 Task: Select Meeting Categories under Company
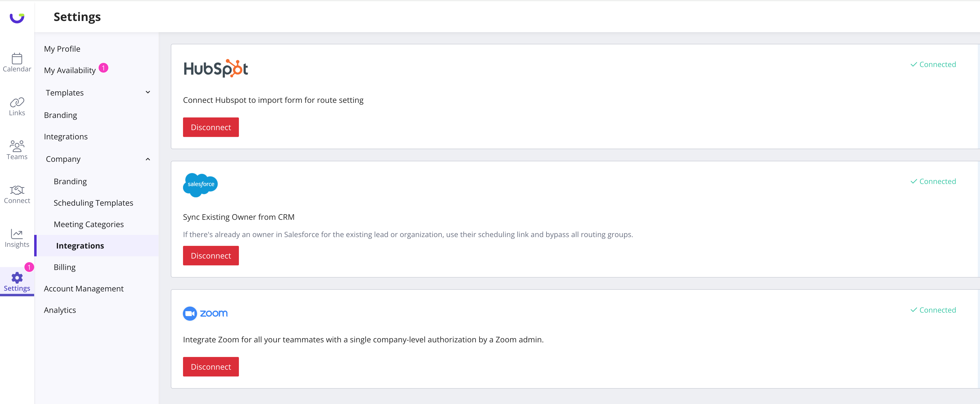click(x=89, y=224)
